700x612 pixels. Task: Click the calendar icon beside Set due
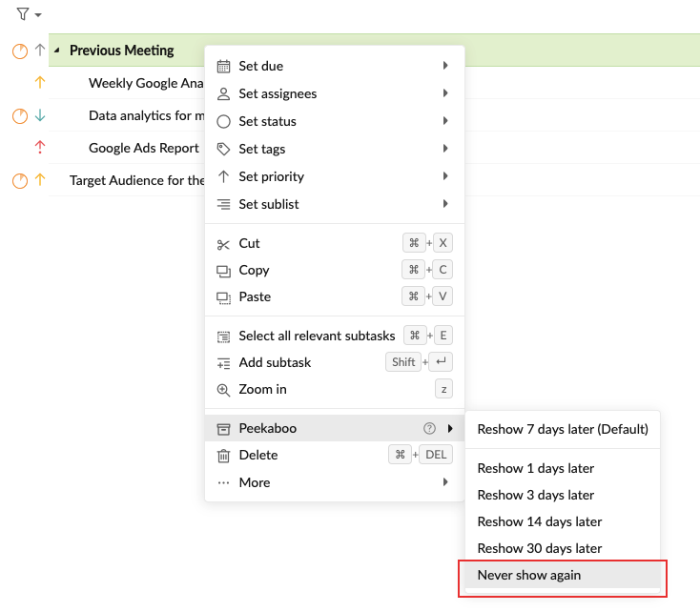point(223,67)
